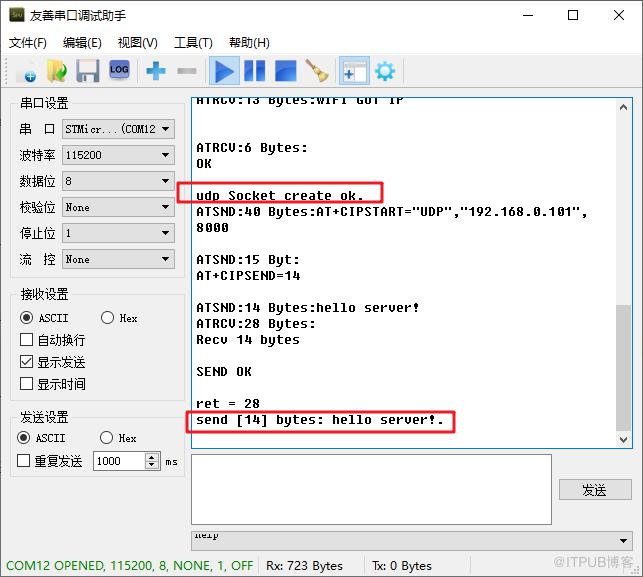Minimize the 友善串口调试助手 window

point(528,16)
